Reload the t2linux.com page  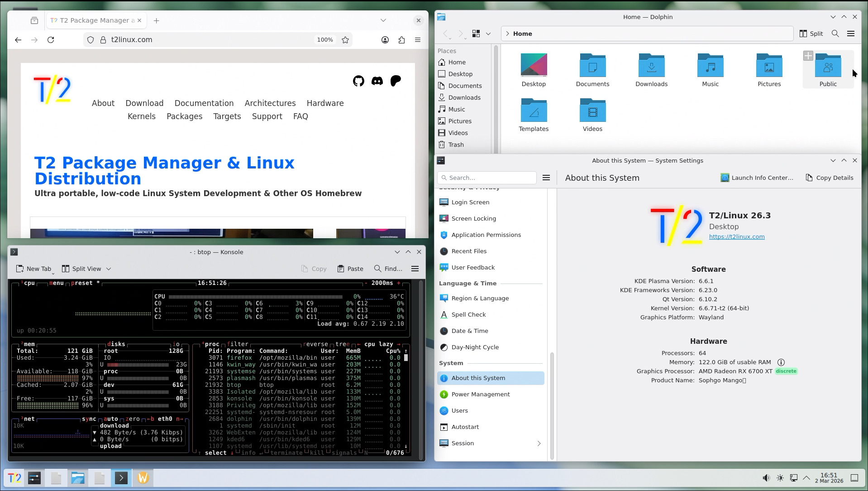tap(51, 40)
